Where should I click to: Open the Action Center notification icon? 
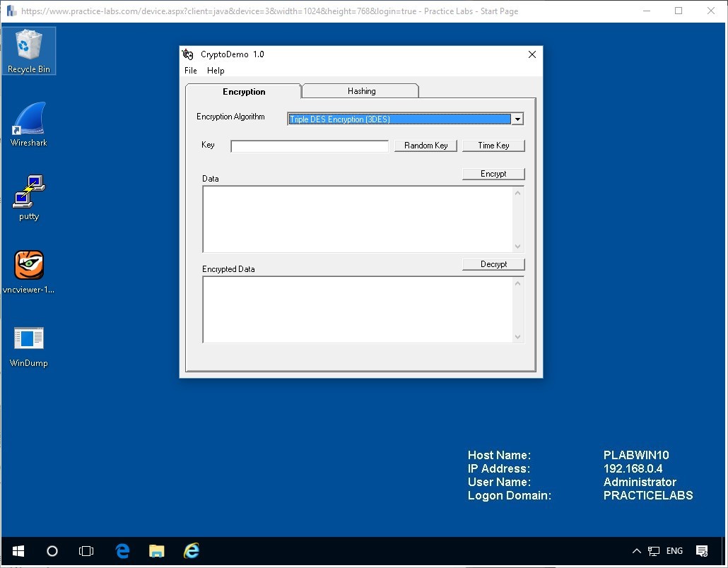click(x=702, y=550)
